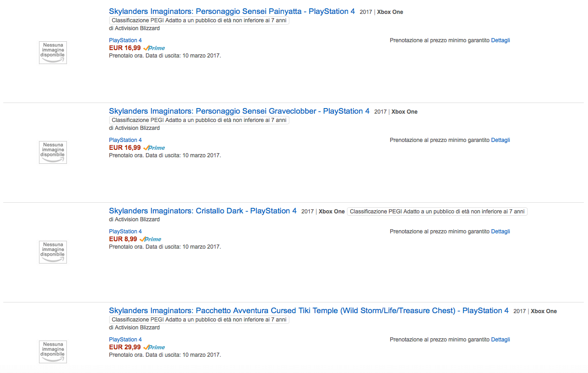Click EUR 8,99 price of Cristallo Dark
588x373 pixels.
[123, 239]
